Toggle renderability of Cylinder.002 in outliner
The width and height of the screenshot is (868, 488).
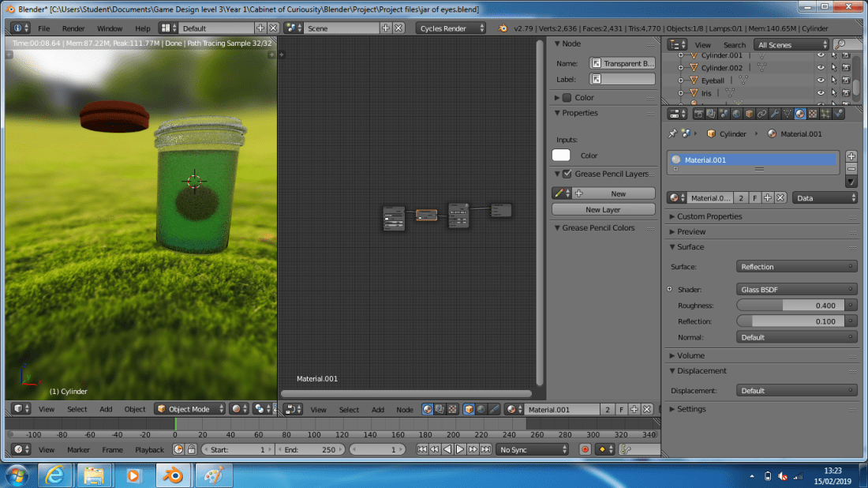coord(846,68)
